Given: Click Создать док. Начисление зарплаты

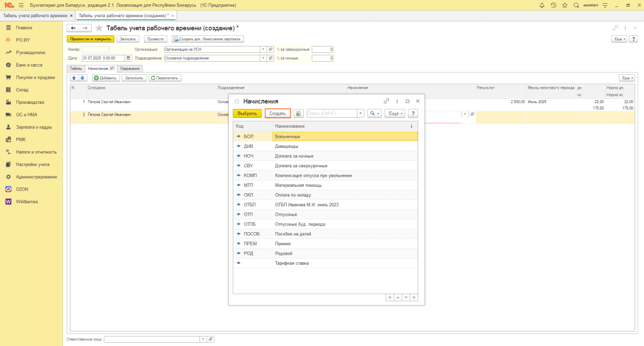Looking at the screenshot, I should pos(208,39).
